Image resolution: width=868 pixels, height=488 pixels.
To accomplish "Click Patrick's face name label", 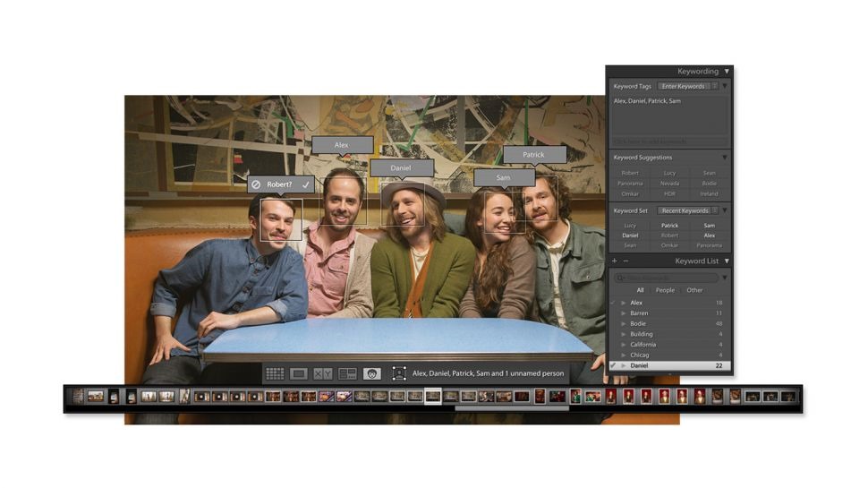I will tap(533, 154).
